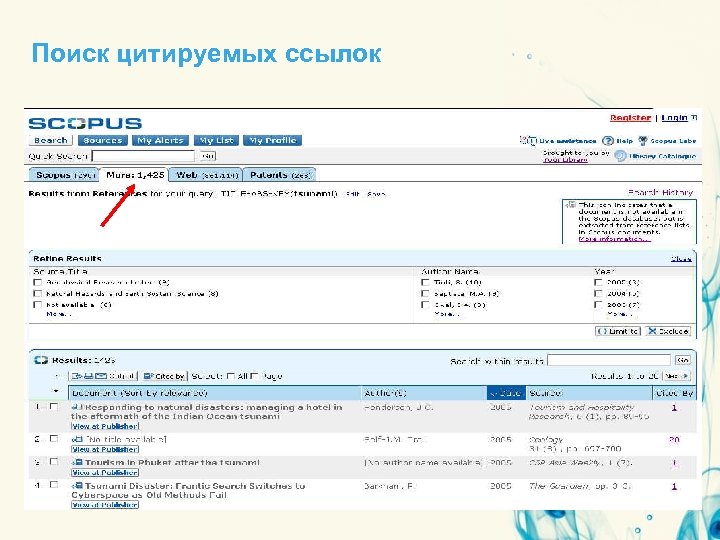The width and height of the screenshot is (720, 540).
Task: Open the Sources navigation tab
Action: [x=102, y=141]
